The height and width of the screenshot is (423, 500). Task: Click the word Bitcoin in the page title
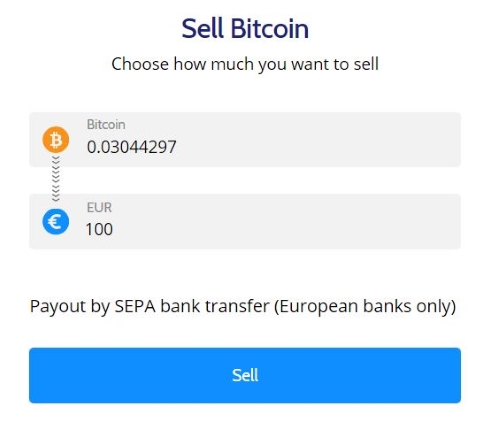270,29
